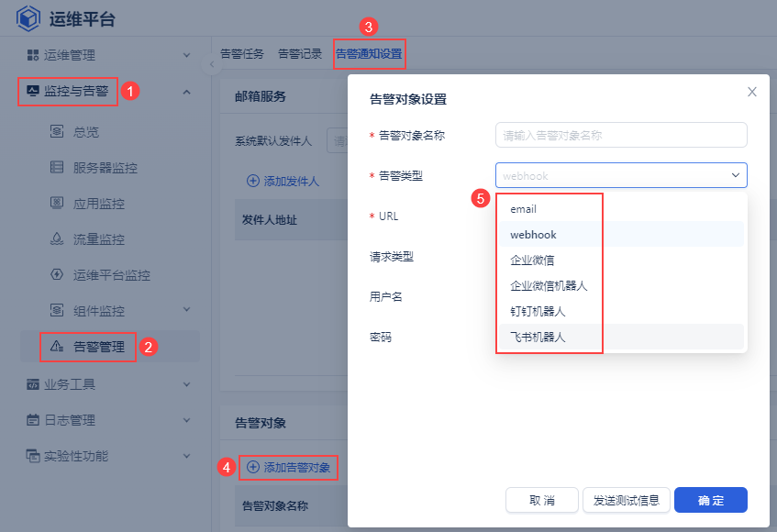The width and height of the screenshot is (777, 532).
Task: Choose 企业微信 alert type
Action: [x=621, y=260]
